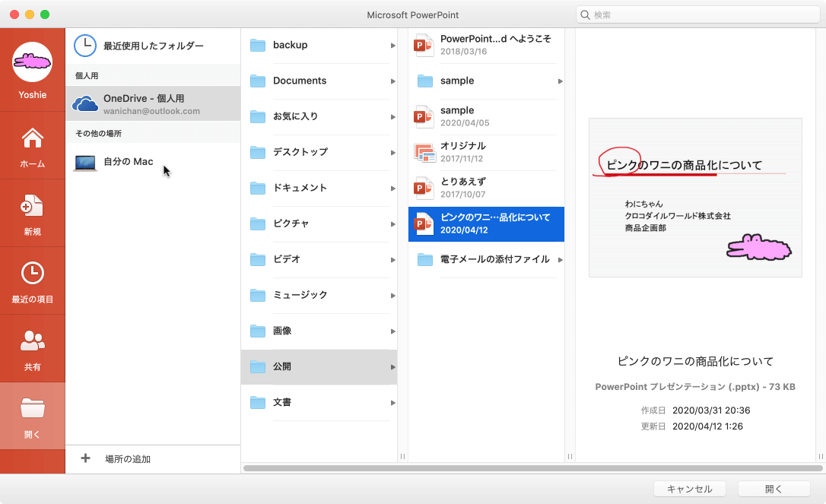Select 自分の Mac location
This screenshot has width=826, height=504.
point(153,162)
